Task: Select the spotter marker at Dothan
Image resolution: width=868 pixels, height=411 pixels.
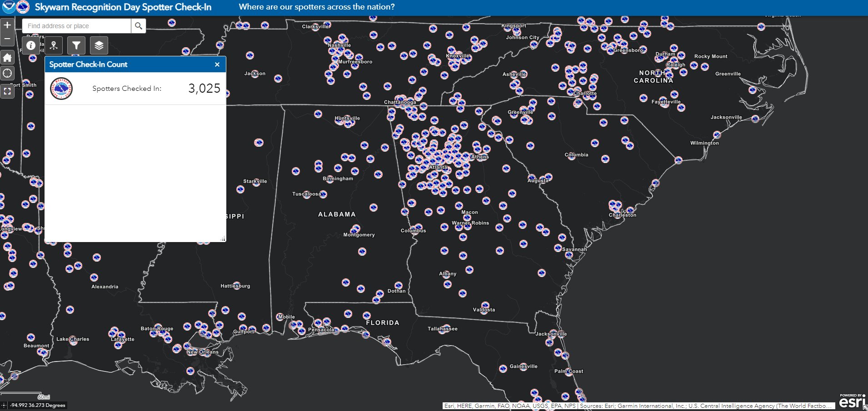Action: (399, 285)
